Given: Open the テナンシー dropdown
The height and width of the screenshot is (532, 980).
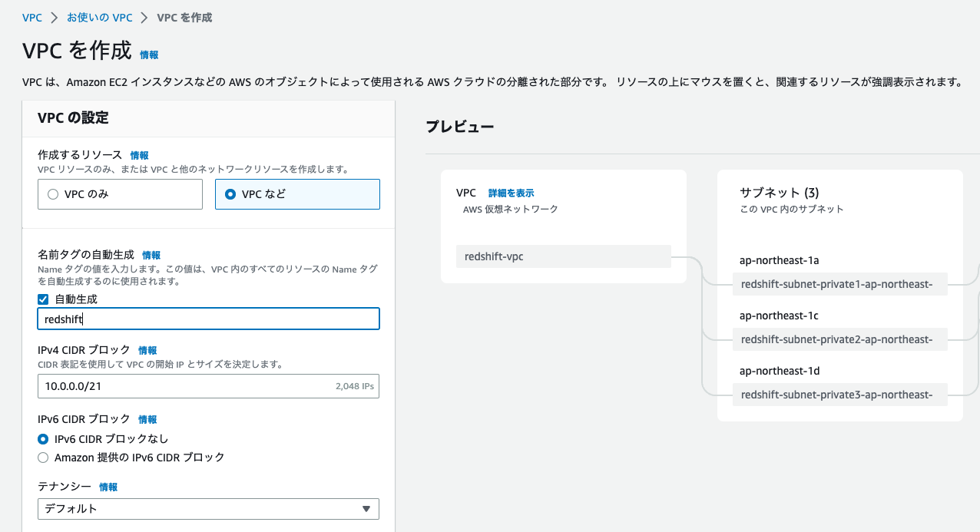Looking at the screenshot, I should tap(208, 508).
